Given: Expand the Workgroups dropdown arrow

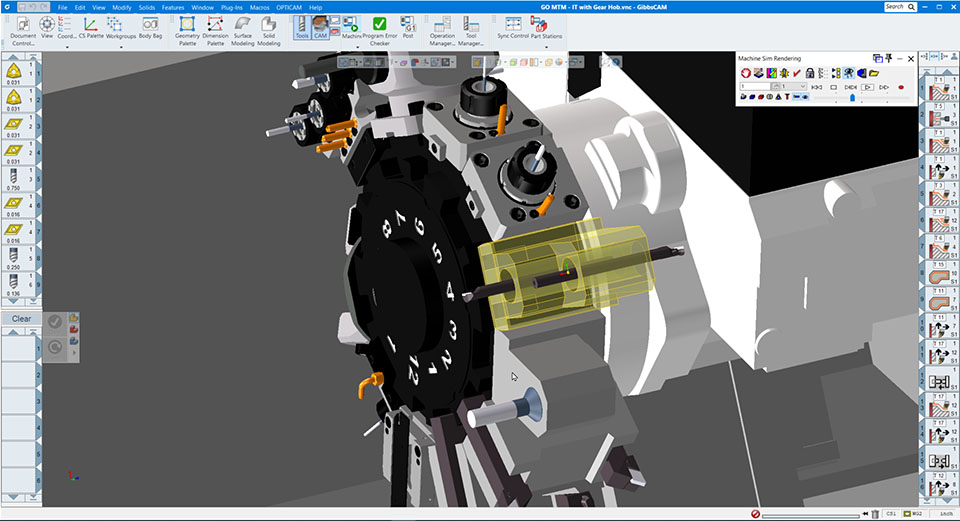Looking at the screenshot, I should point(121,46).
